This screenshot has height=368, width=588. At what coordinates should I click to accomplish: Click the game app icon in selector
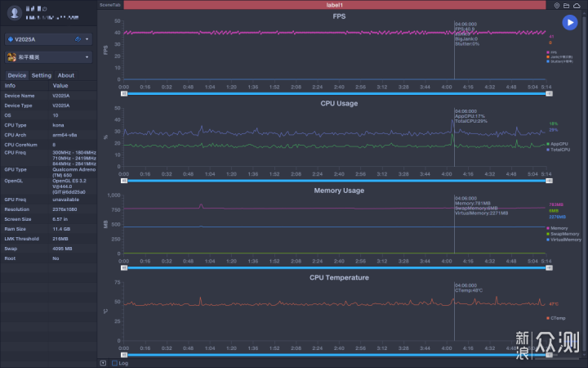pos(11,57)
